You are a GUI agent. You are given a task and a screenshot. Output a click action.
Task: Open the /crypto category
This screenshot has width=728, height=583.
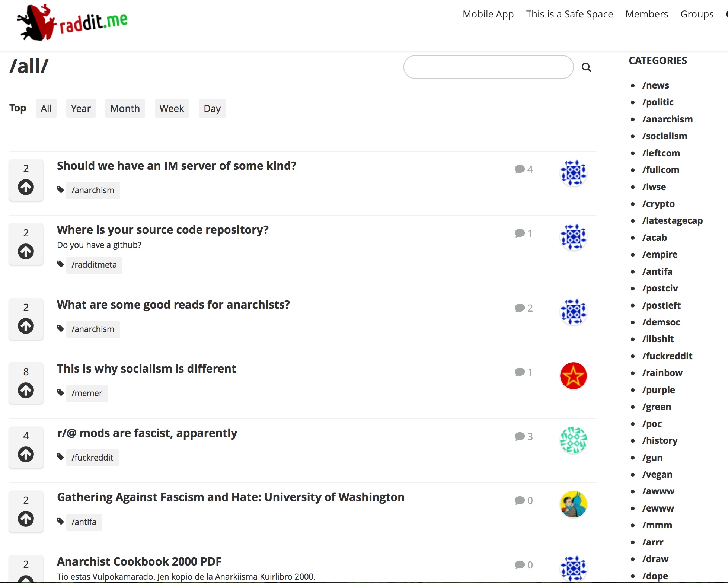coord(658,204)
